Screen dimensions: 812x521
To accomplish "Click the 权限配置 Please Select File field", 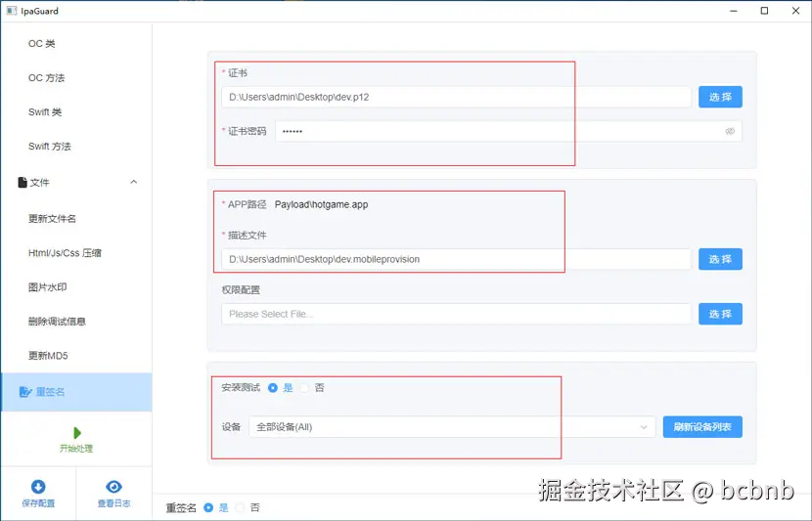I will 456,314.
